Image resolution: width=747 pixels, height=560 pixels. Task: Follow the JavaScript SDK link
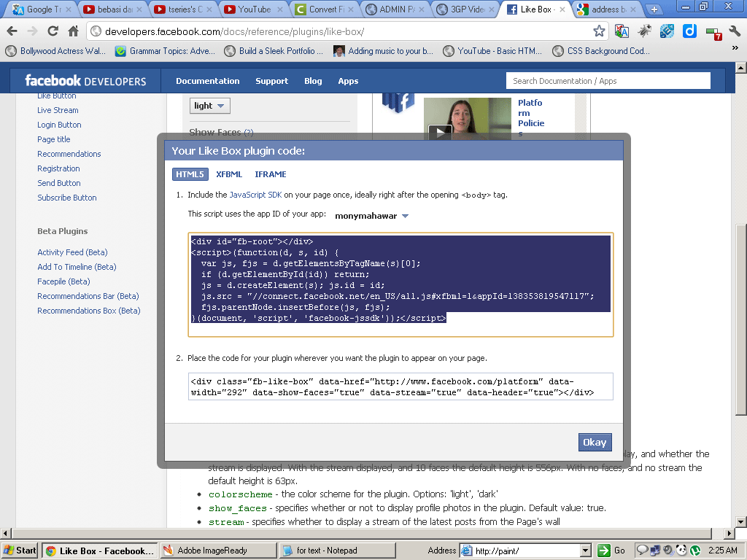256,195
